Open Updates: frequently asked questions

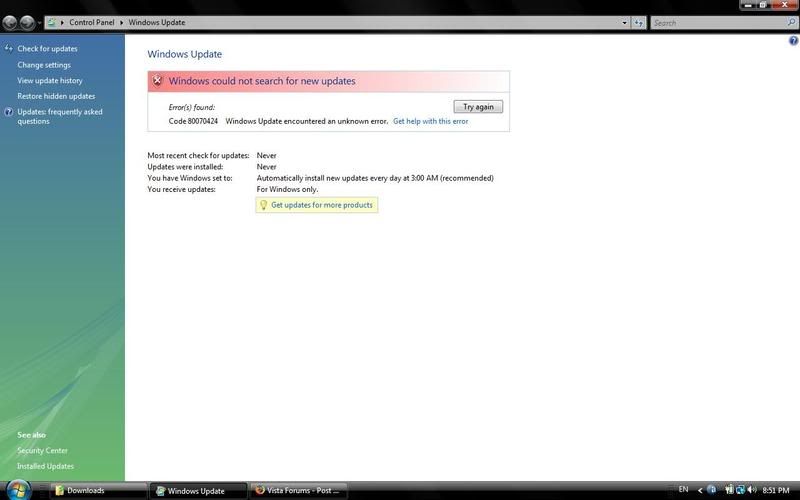pos(60,116)
